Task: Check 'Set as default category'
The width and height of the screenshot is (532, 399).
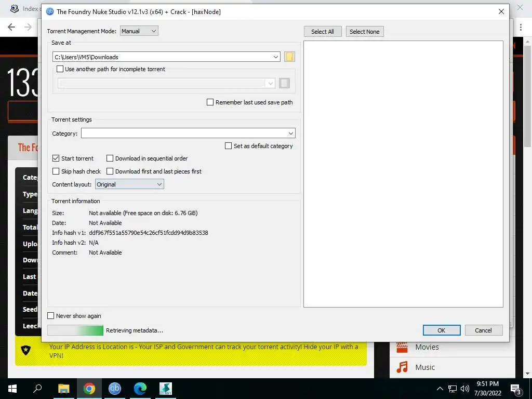Action: tap(229, 146)
